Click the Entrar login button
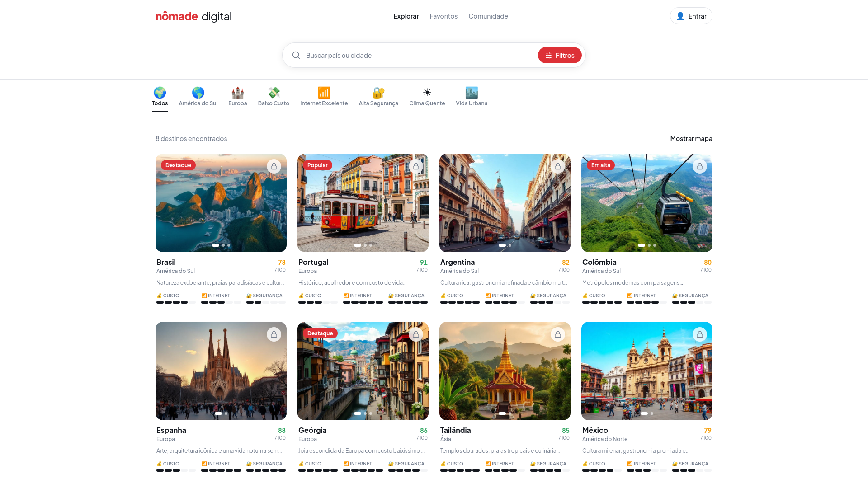This screenshot has height=488, width=868. click(691, 16)
